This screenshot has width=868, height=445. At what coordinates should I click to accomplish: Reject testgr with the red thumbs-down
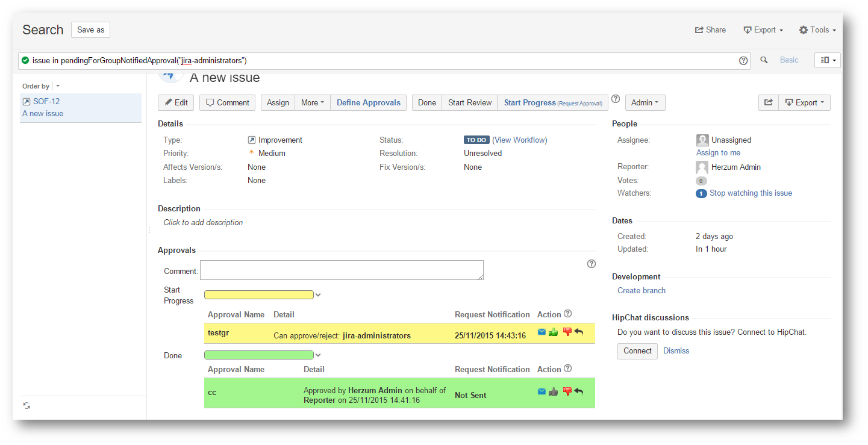click(567, 332)
